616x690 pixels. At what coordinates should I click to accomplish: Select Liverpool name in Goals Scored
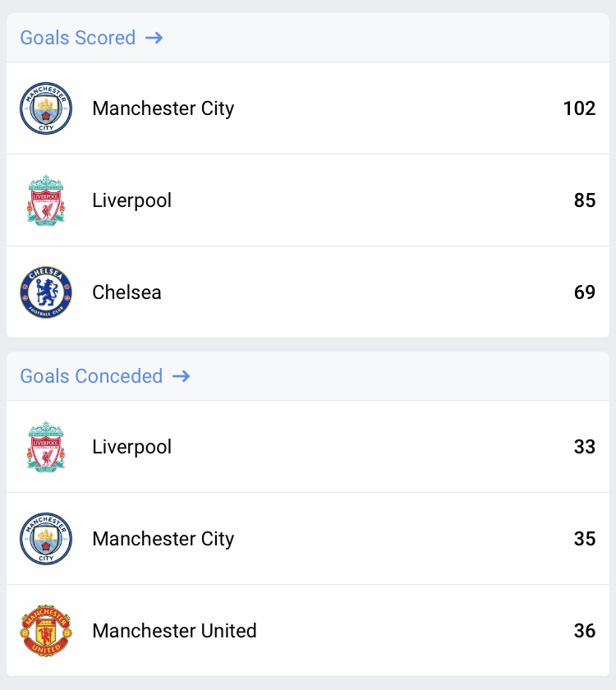click(x=131, y=200)
